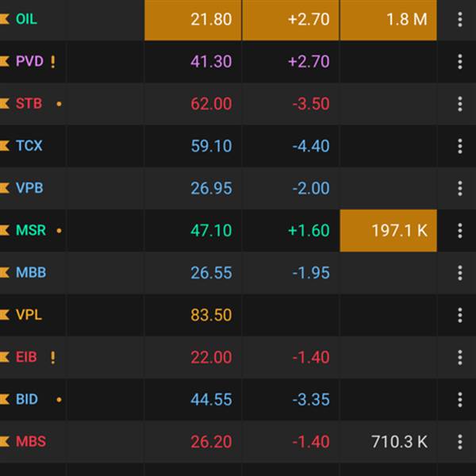
Task: Click the STB price 62.00
Action: pos(211,104)
